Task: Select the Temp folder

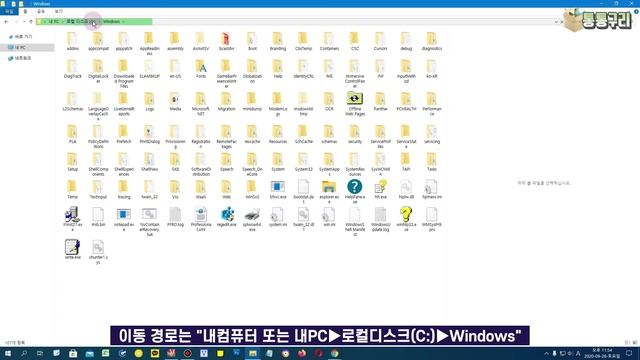Action: (x=72, y=189)
